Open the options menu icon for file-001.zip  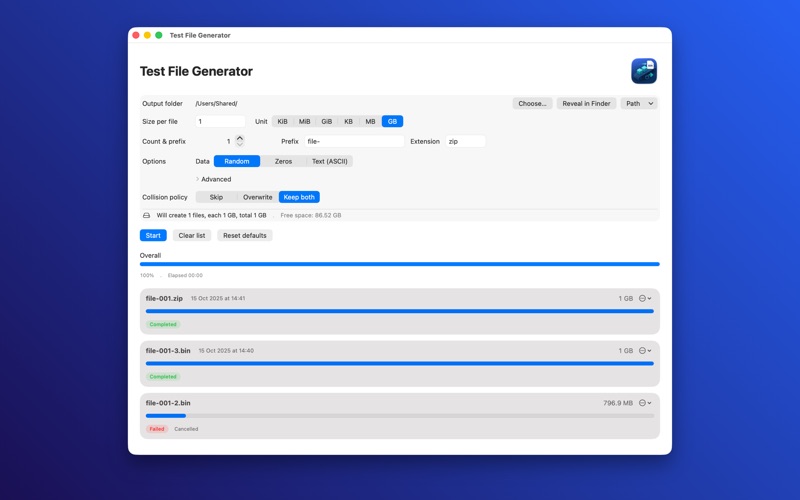click(x=645, y=298)
